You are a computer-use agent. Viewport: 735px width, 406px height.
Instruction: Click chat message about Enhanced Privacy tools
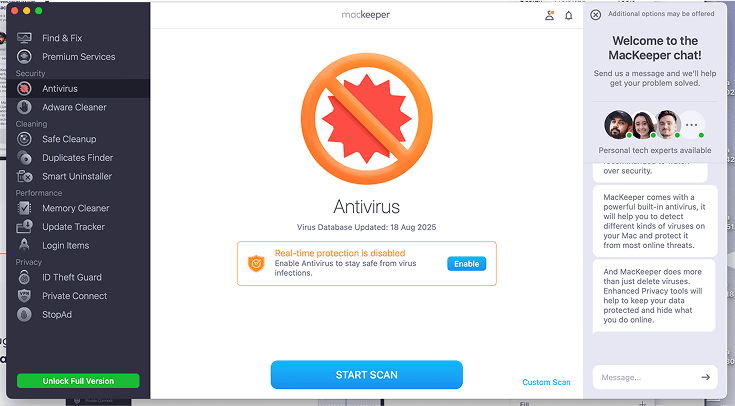point(654,295)
